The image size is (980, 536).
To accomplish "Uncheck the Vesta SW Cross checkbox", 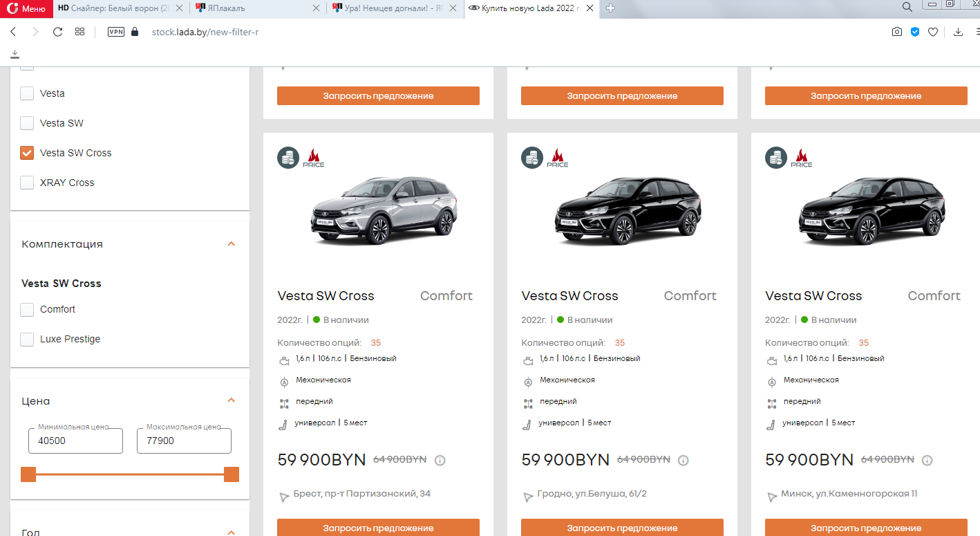I will (27, 153).
